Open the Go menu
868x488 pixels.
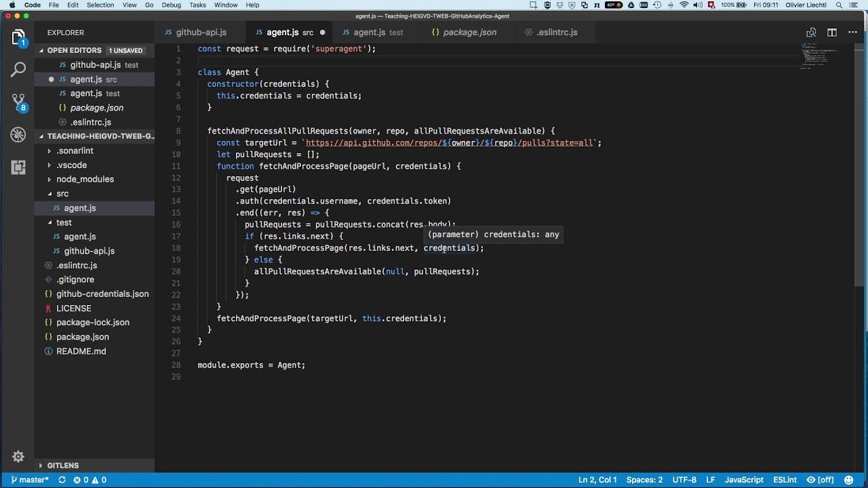[x=149, y=5]
